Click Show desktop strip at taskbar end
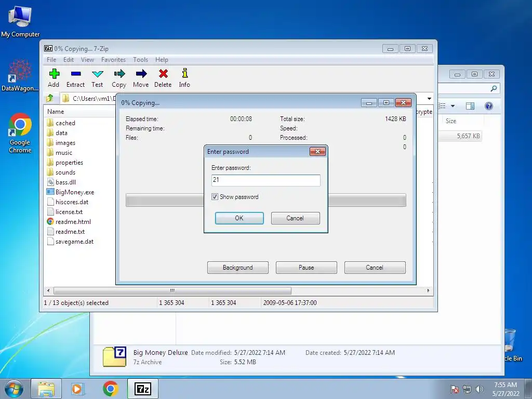Viewport: 532px width, 399px height. [x=528, y=389]
